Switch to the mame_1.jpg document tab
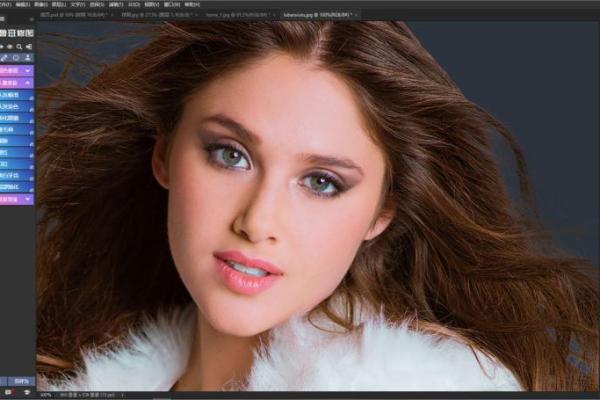 click(236, 16)
